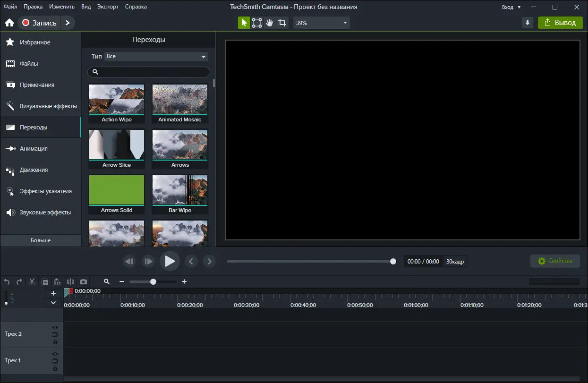Toggle the eye icon on Трек 1
Image resolution: width=588 pixels, height=383 pixels.
pos(55,354)
